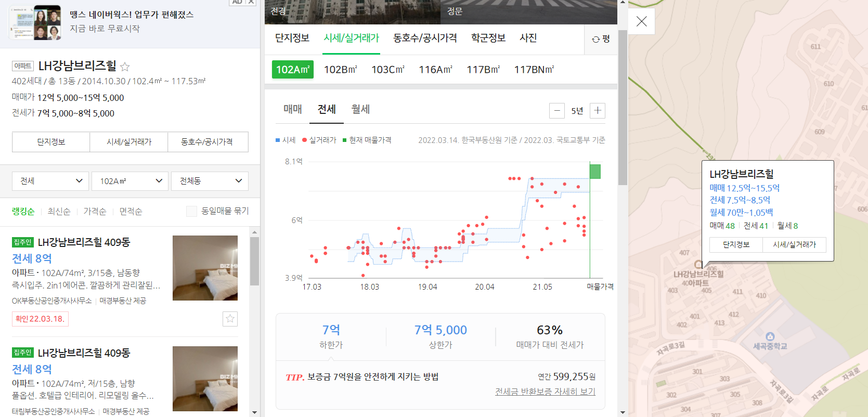The width and height of the screenshot is (868, 417).
Task: Sort listings by 랭킹순
Action: tap(23, 211)
